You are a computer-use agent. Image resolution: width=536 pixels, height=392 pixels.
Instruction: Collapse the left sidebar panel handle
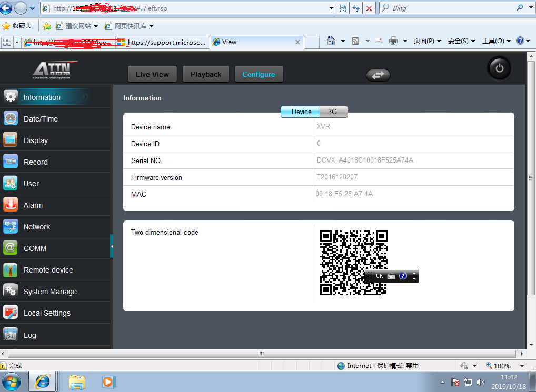112,246
